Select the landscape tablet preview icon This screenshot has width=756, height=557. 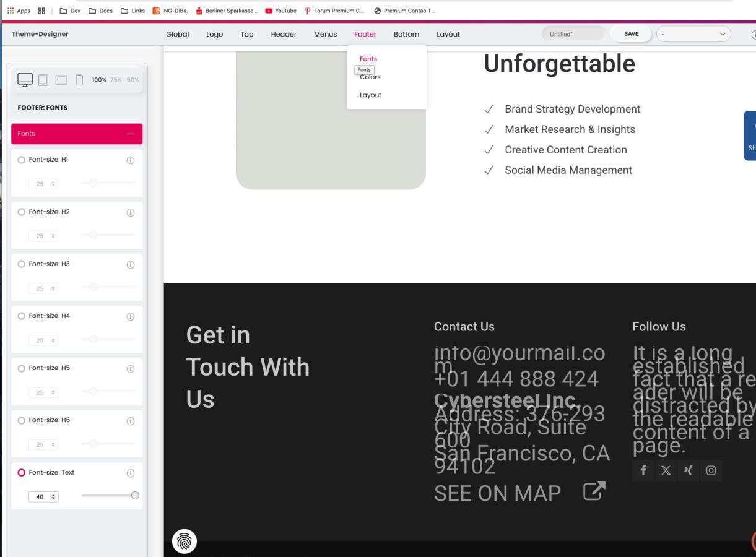coord(61,80)
